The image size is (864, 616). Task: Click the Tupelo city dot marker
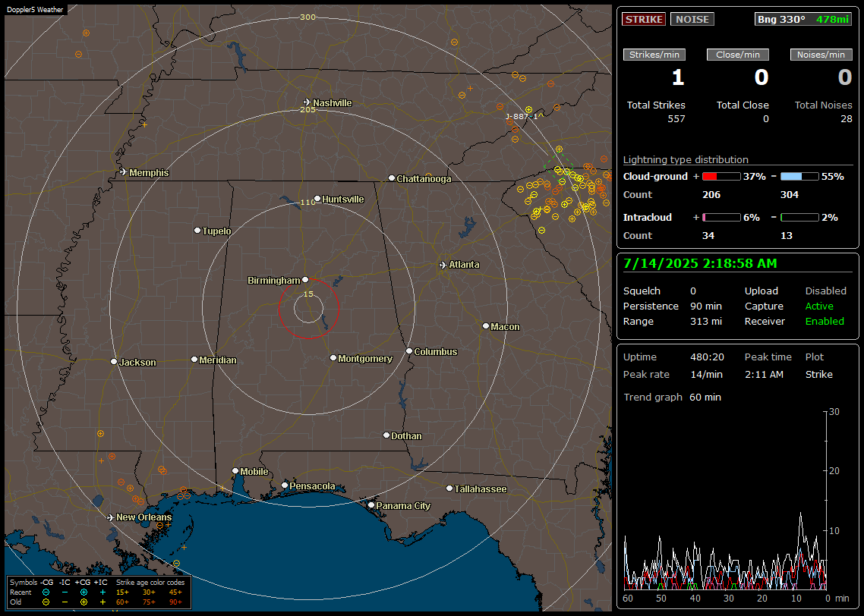tap(197, 230)
